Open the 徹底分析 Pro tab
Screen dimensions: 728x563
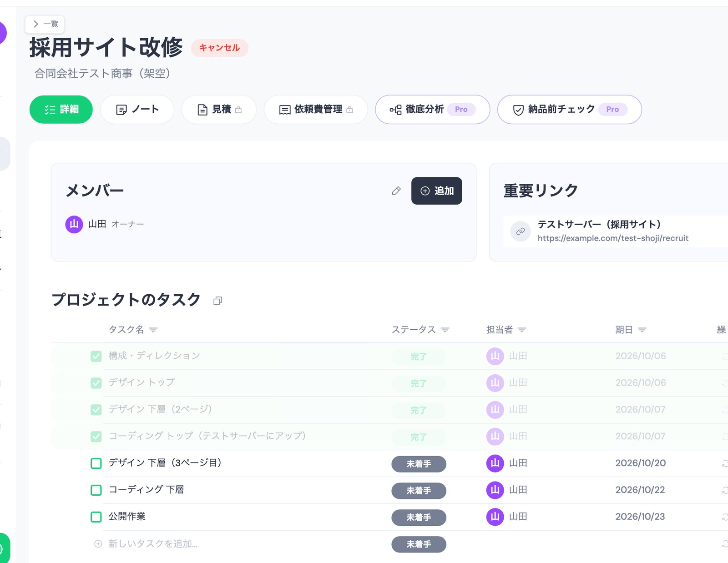coord(432,110)
